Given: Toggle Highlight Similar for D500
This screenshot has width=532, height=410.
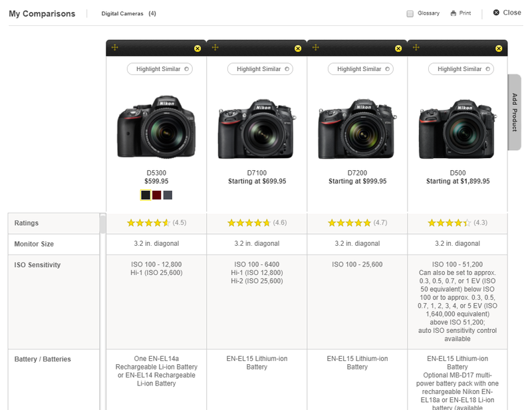Looking at the screenshot, I should pos(461,69).
